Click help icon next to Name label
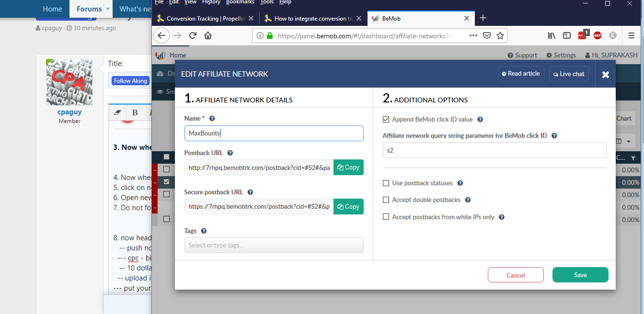644x314 pixels. (212, 118)
